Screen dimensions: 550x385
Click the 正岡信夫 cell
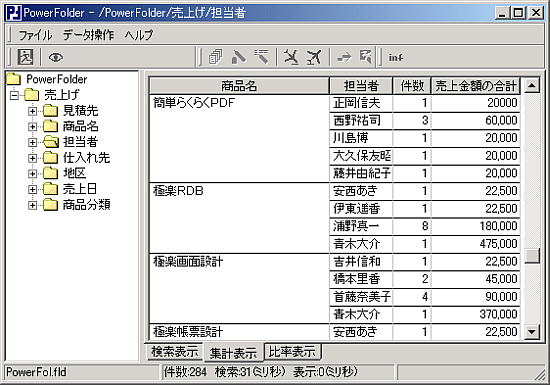click(x=361, y=103)
